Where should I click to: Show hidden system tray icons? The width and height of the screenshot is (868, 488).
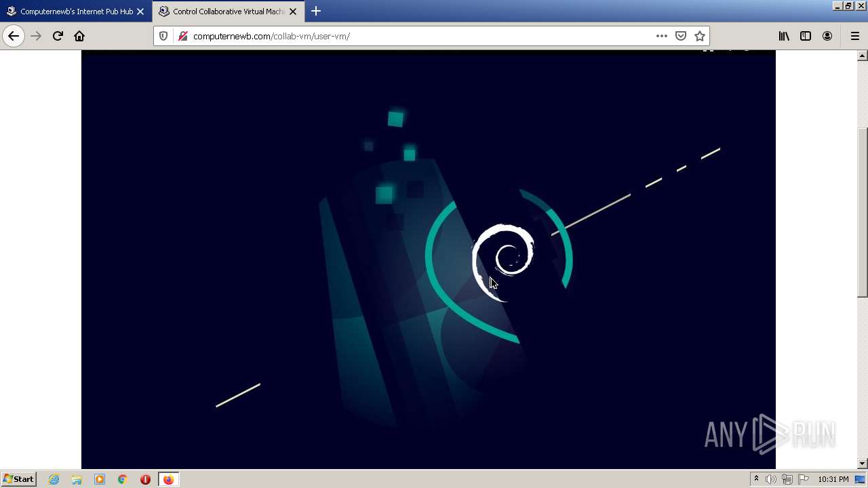pyautogui.click(x=756, y=479)
